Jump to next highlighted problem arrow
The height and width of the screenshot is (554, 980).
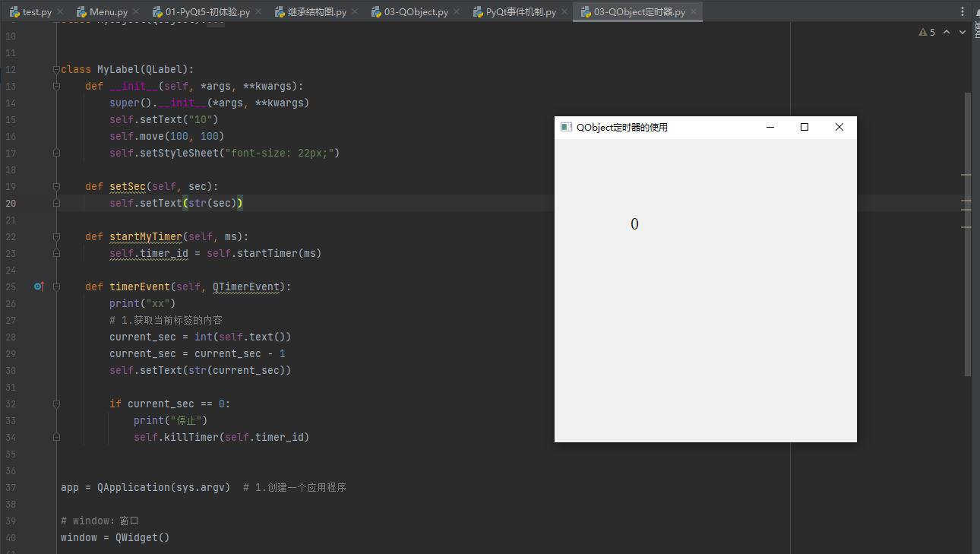pos(963,32)
